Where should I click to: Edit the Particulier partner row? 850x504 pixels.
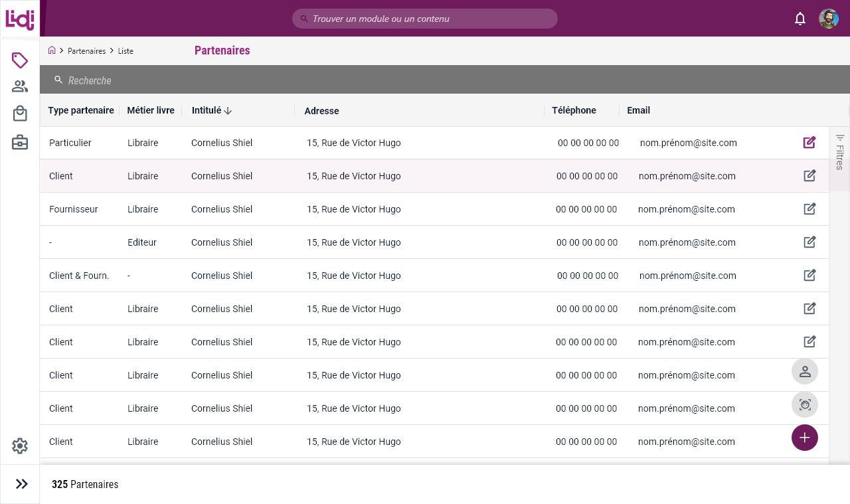point(809,143)
